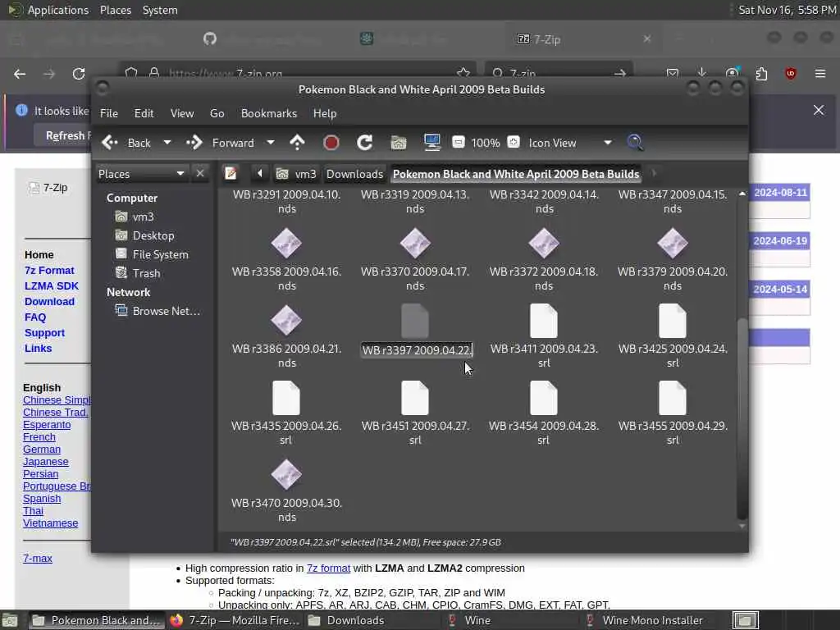Reload the current folder view

click(365, 143)
